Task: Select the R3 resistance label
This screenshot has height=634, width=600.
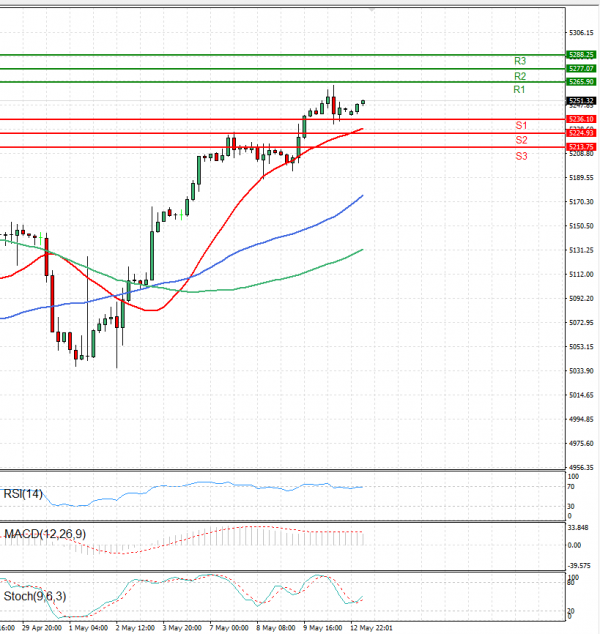Action: (x=520, y=61)
